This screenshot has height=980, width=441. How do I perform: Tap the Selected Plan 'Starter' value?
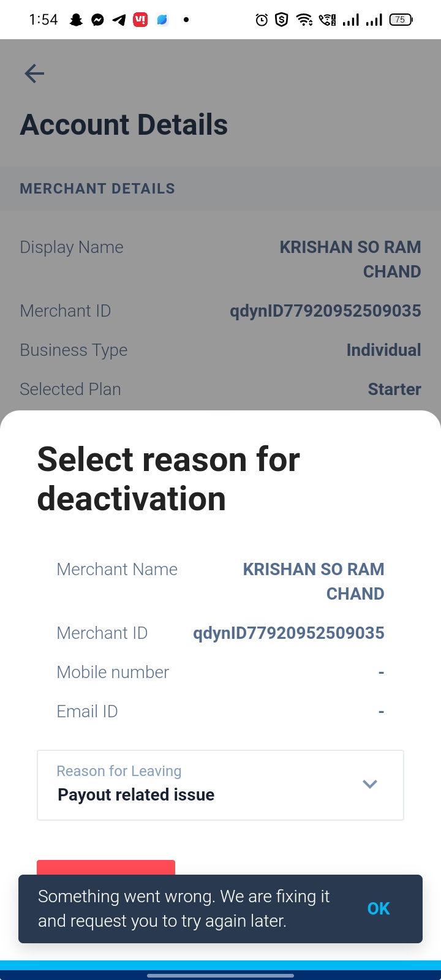click(x=394, y=389)
